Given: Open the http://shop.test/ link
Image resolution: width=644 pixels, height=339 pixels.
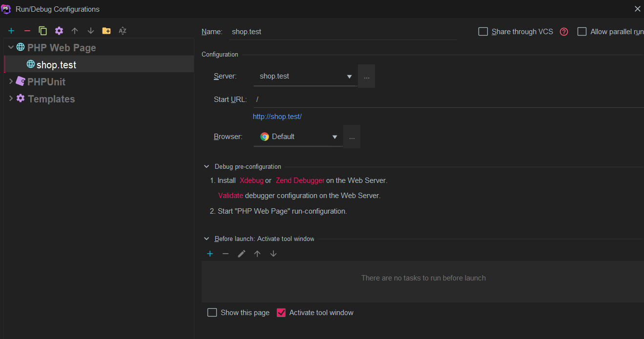Looking at the screenshot, I should coord(277,117).
